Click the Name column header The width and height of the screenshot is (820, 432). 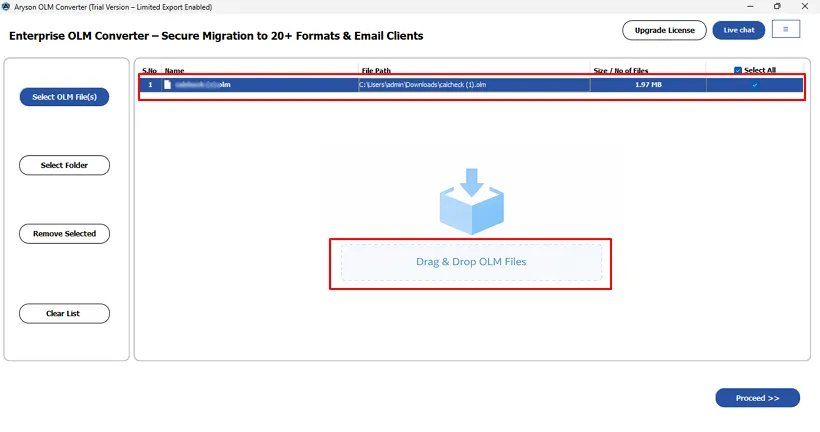(x=174, y=71)
